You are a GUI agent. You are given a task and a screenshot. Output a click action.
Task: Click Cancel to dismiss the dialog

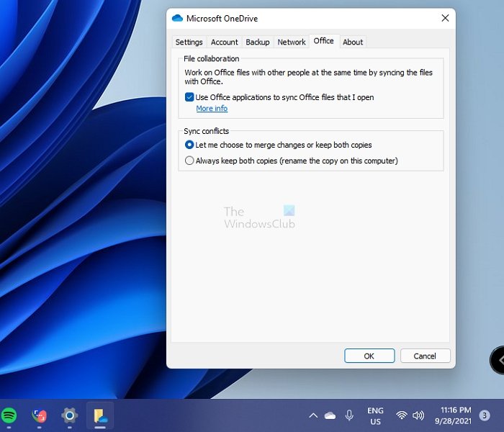tap(425, 356)
